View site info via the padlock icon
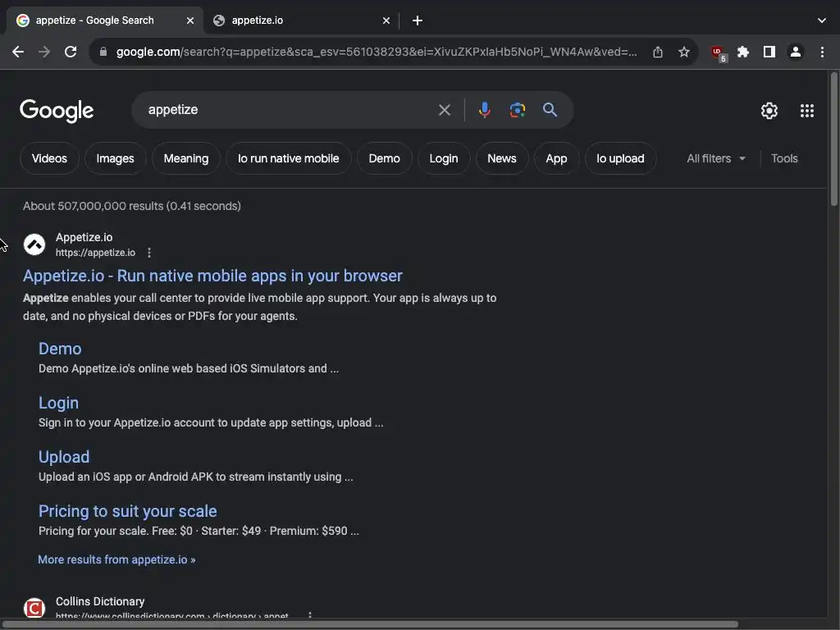Viewport: 840px width, 630px height. click(x=103, y=52)
